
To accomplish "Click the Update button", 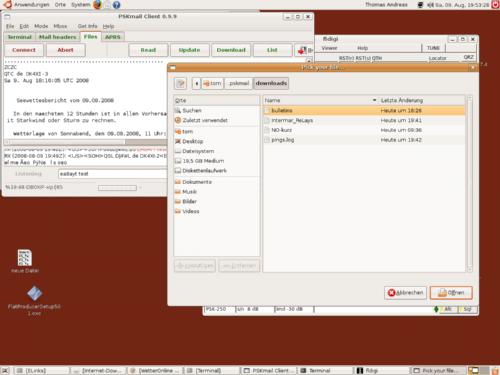I will [x=189, y=50].
